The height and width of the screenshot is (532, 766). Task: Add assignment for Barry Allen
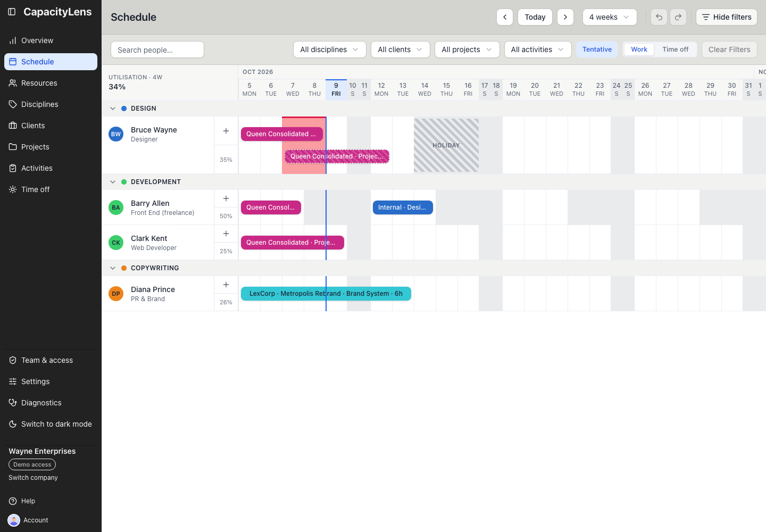pyautogui.click(x=226, y=198)
